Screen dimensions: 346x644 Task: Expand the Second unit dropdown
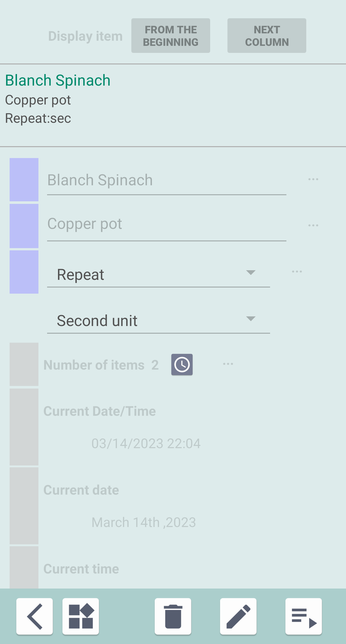click(158, 321)
